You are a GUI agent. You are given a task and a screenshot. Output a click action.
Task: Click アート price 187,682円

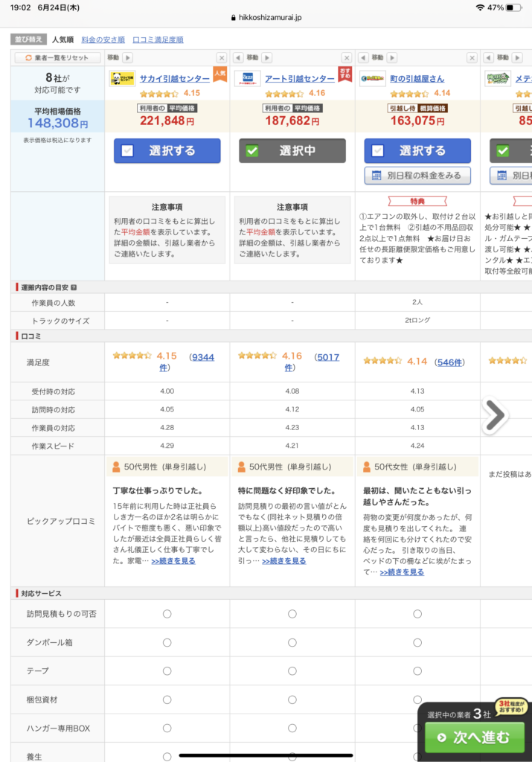coord(292,121)
